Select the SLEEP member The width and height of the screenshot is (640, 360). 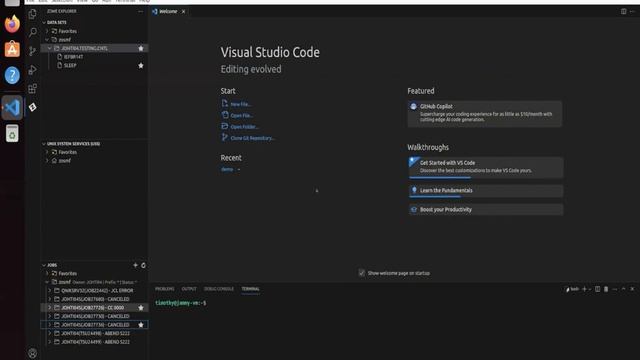pyautogui.click(x=70, y=65)
